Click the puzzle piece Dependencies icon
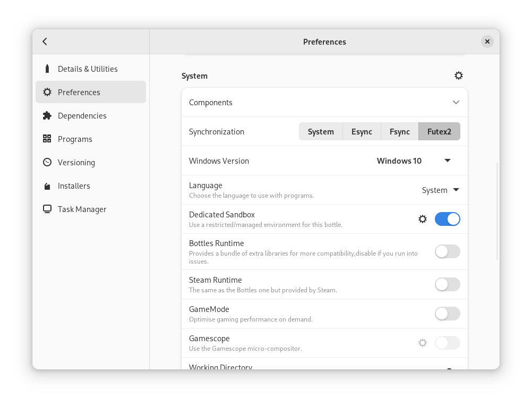 click(x=47, y=115)
